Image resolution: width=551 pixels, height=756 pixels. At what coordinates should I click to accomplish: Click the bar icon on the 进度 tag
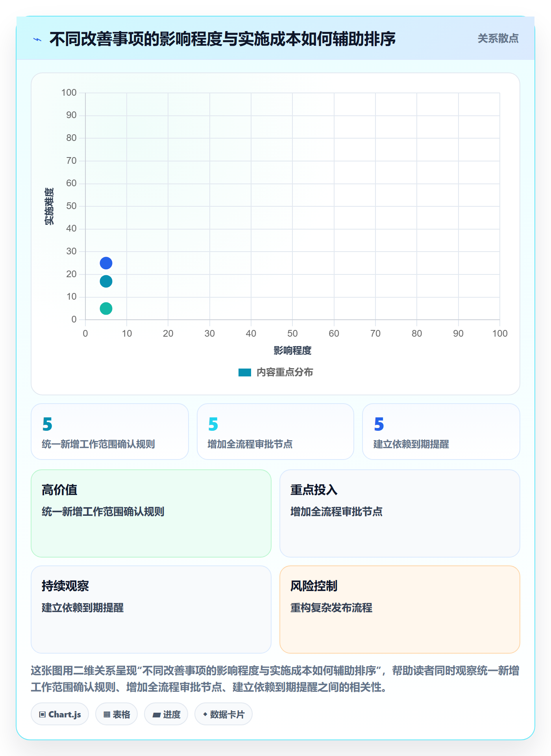(x=157, y=715)
